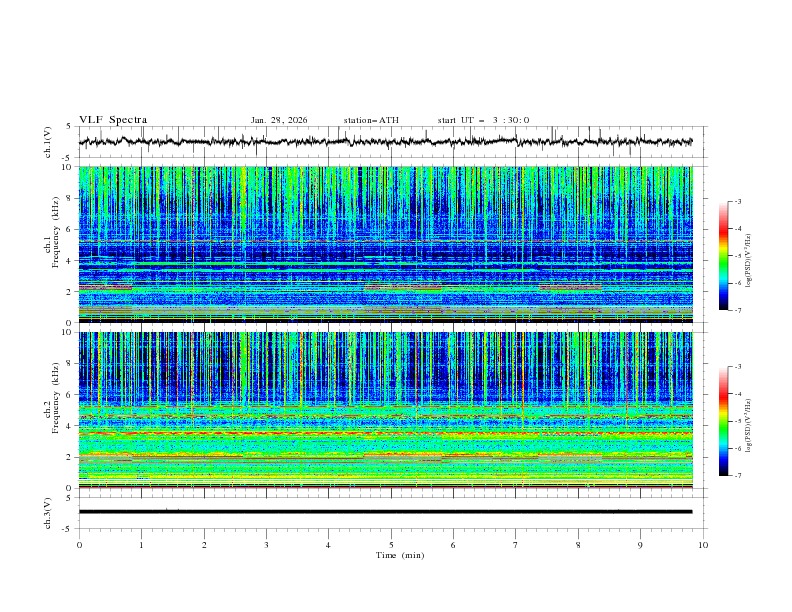Click the 9 minute tick label on time axis
Viewport: 792px width, 612px height.
[x=641, y=545]
